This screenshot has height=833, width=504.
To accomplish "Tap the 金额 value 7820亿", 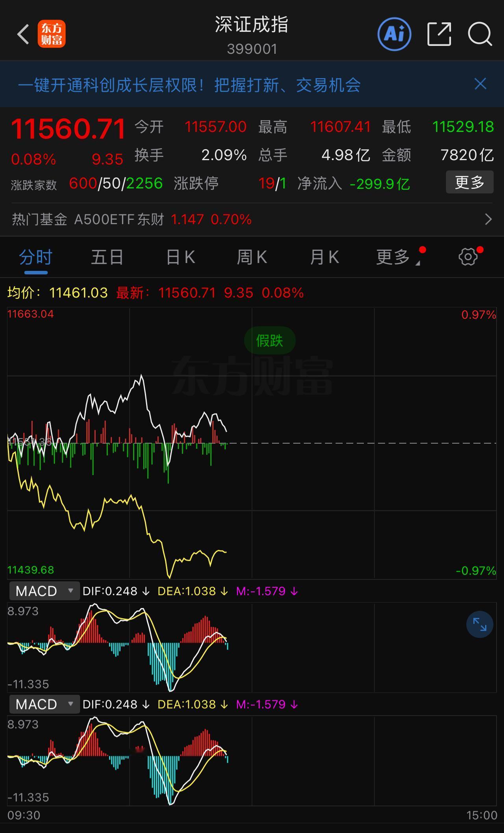I will click(x=467, y=155).
